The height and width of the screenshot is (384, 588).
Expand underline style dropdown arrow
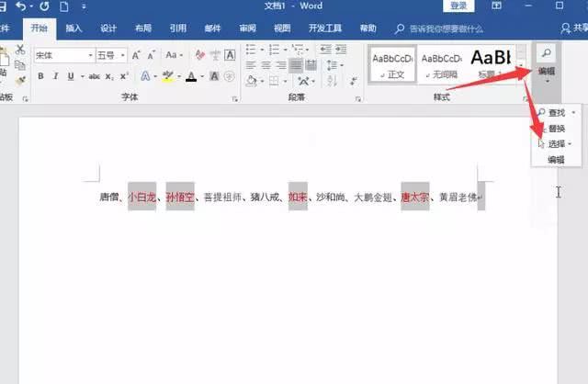[x=82, y=76]
